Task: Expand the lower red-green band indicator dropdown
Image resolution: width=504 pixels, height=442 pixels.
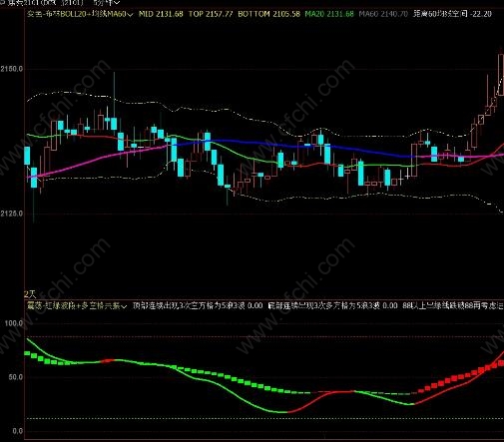Action: [x=124, y=306]
